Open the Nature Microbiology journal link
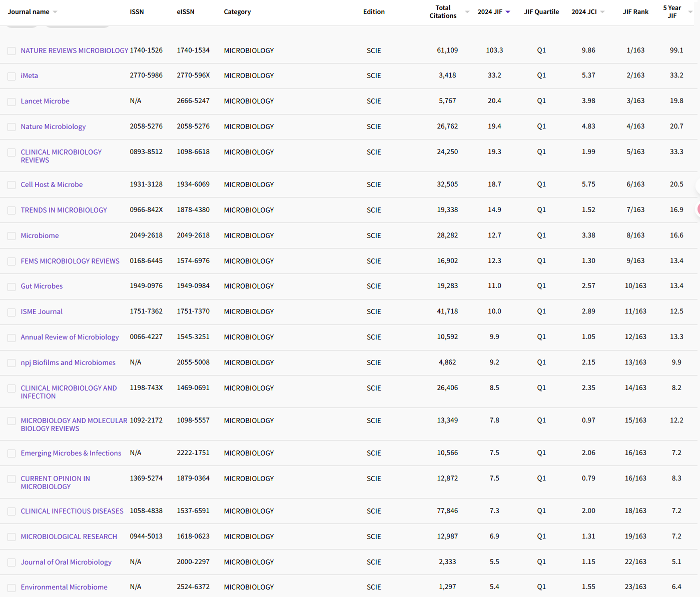 click(53, 126)
